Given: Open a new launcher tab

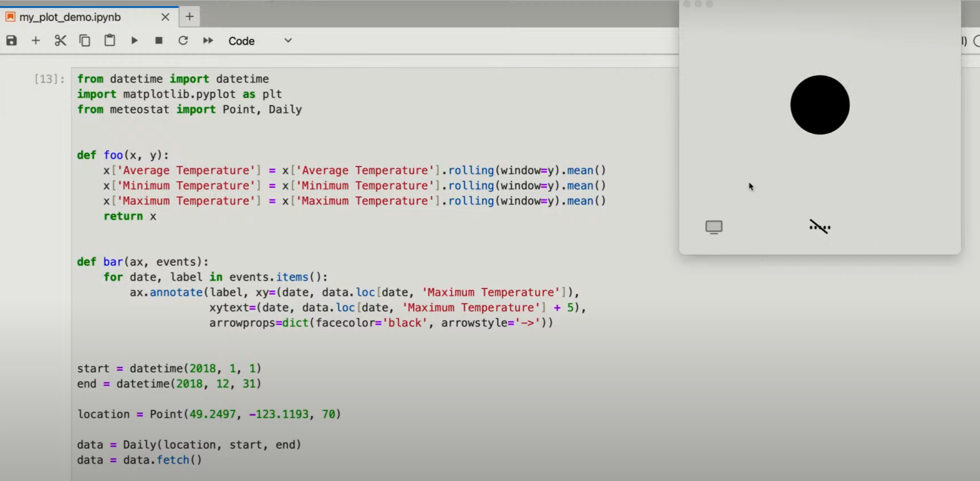Looking at the screenshot, I should (189, 17).
